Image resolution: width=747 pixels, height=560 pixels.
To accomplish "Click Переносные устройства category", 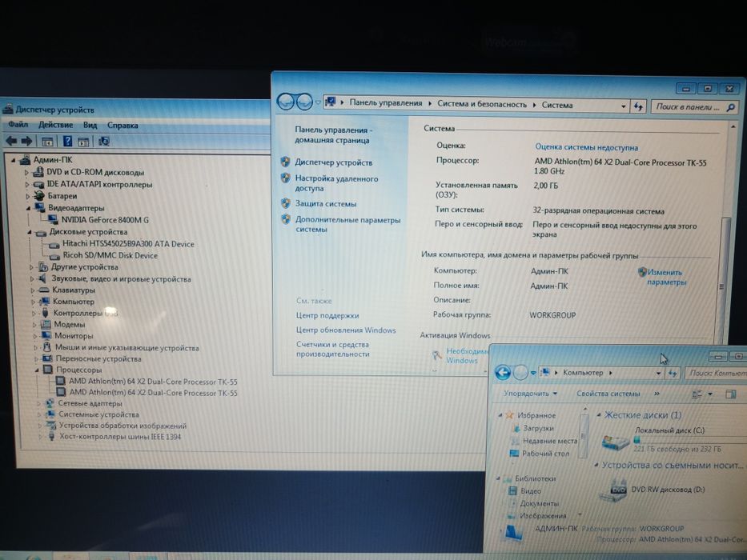I will pos(98,358).
